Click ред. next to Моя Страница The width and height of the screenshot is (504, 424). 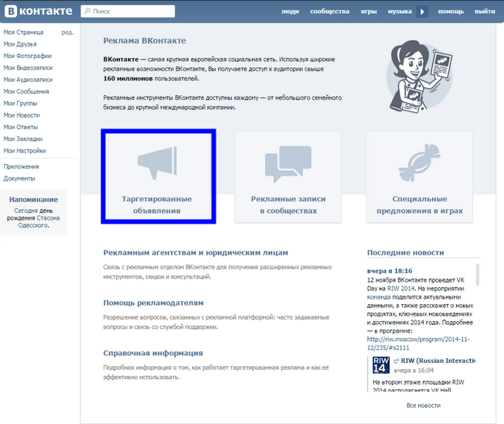pos(67,32)
